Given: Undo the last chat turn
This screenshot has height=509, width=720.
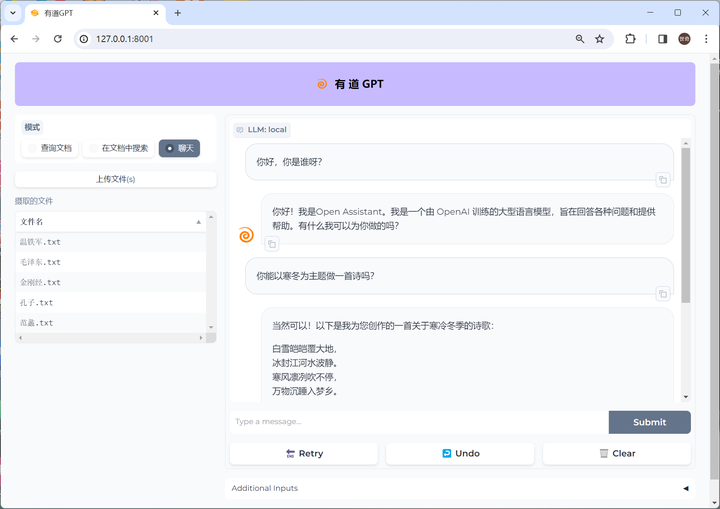Looking at the screenshot, I should (460, 453).
